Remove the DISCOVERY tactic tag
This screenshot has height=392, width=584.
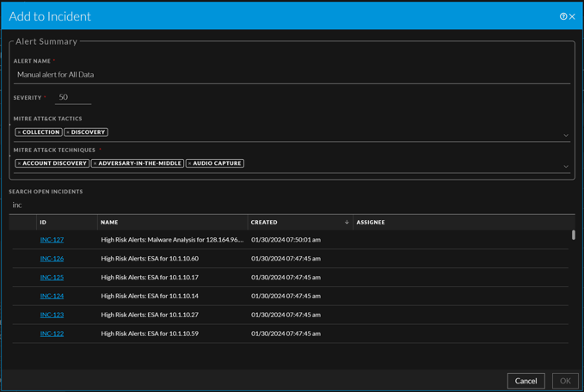pyautogui.click(x=69, y=132)
